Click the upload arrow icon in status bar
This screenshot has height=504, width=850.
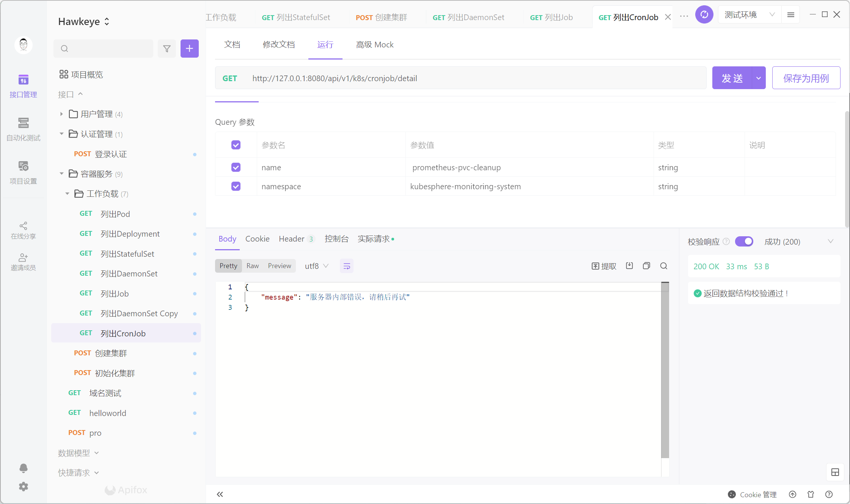pyautogui.click(x=793, y=494)
